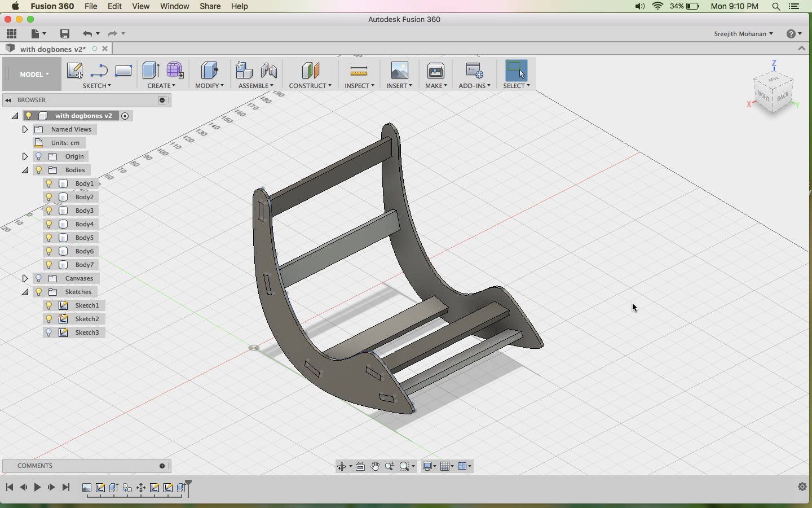
Task: Open Grid and Snaps settings
Action: pyautogui.click(x=445, y=466)
